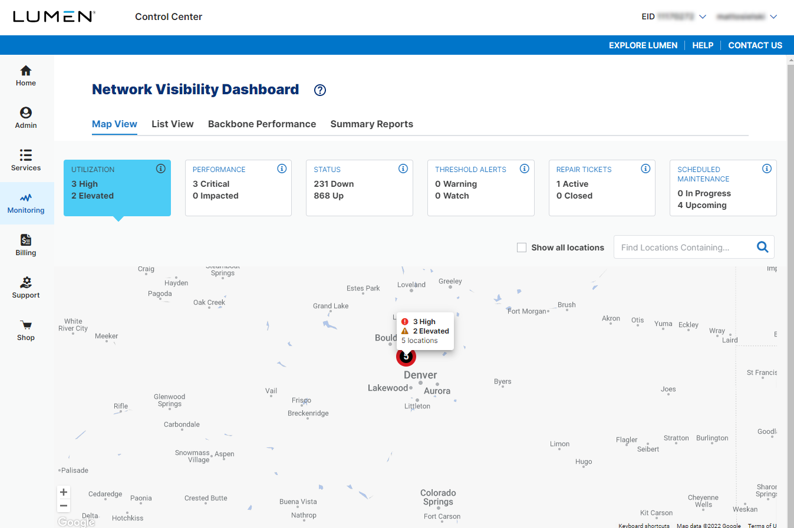
Task: Open the Summary Reports tab
Action: (371, 124)
